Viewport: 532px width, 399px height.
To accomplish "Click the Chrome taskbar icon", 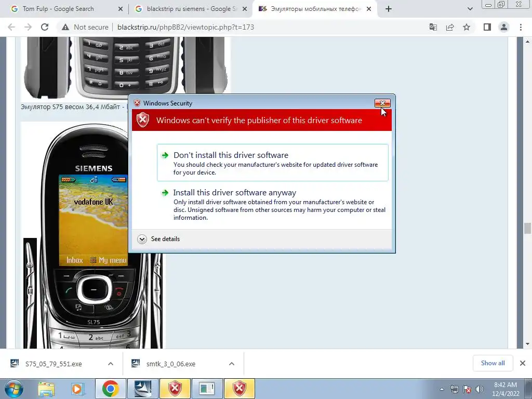I will click(x=110, y=389).
